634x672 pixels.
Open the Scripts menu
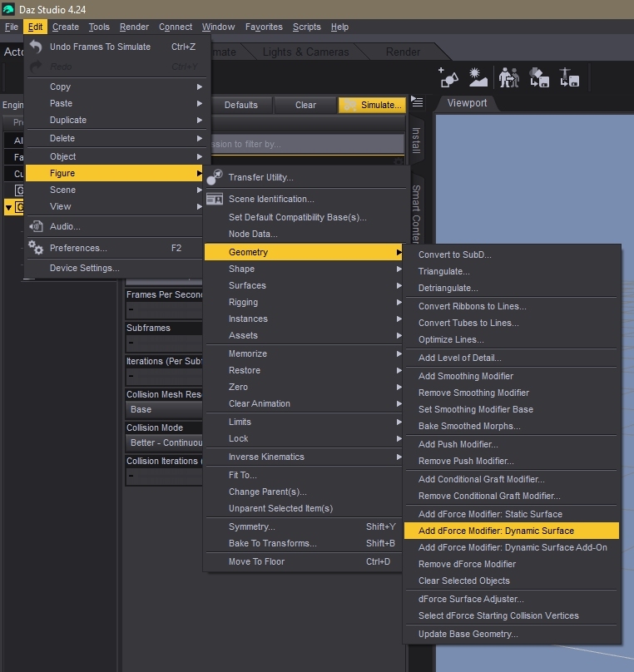[x=306, y=27]
